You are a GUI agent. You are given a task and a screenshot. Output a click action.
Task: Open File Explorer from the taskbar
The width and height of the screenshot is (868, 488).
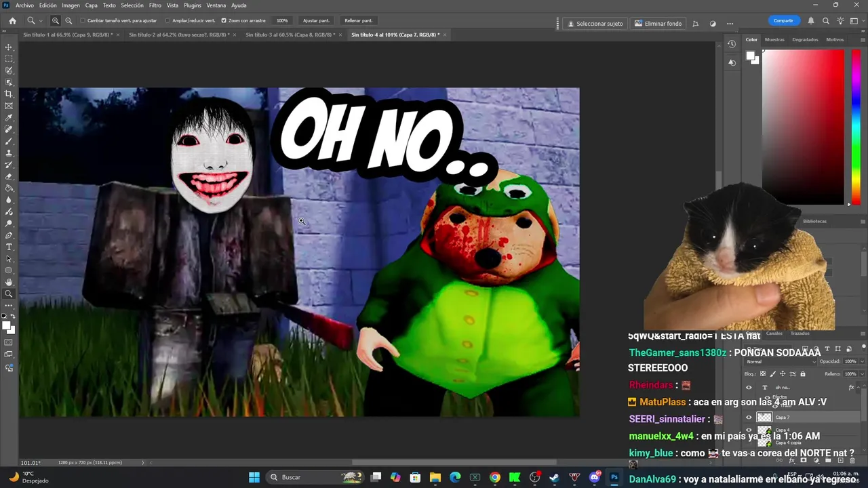435,477
